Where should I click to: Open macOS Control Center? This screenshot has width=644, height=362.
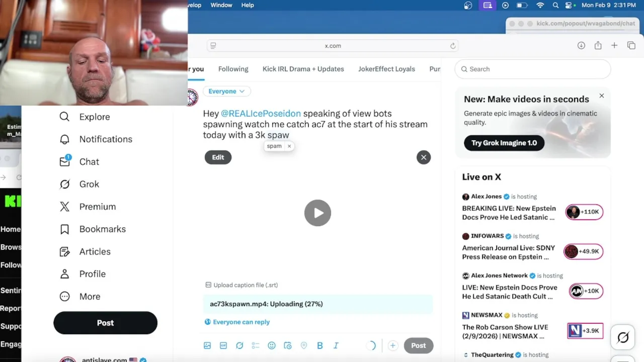(x=570, y=5)
